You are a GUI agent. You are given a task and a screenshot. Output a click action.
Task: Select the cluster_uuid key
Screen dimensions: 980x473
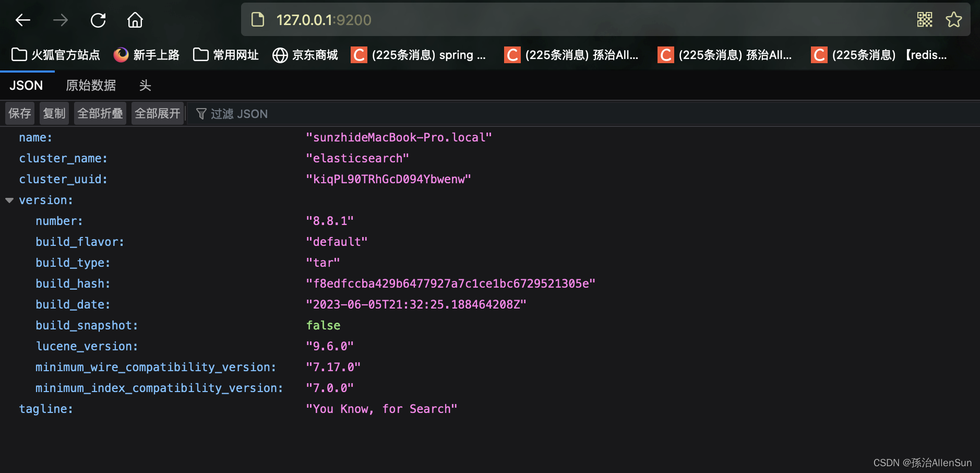pyautogui.click(x=63, y=180)
